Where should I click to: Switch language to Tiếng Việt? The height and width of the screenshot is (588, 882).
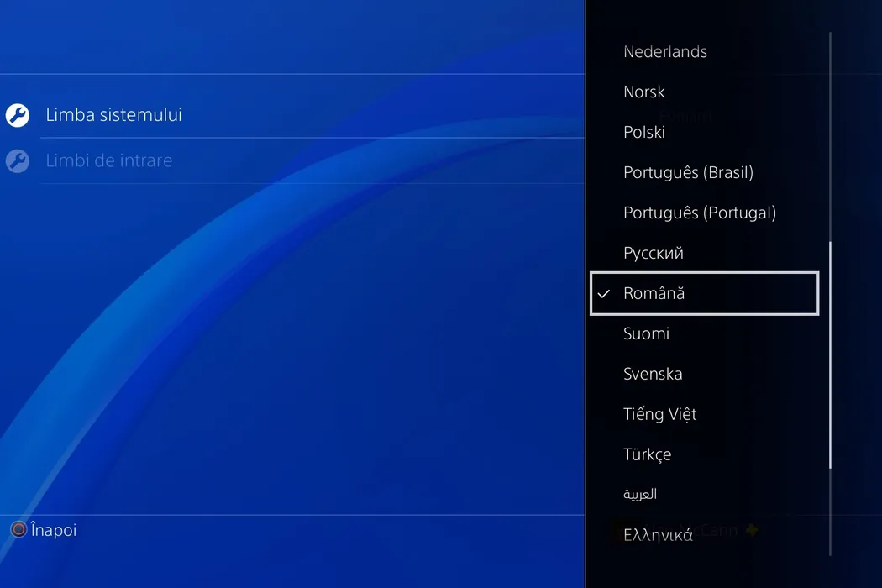[x=659, y=415]
